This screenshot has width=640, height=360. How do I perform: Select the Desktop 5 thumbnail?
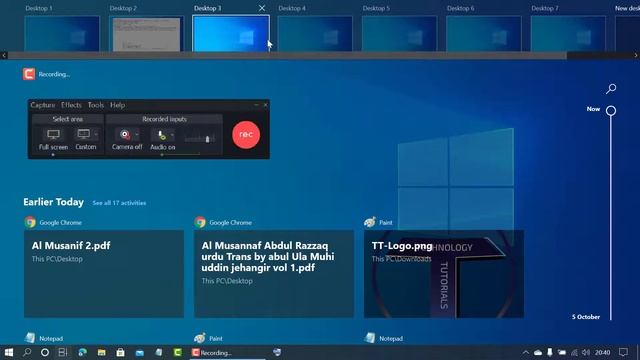coord(400,33)
